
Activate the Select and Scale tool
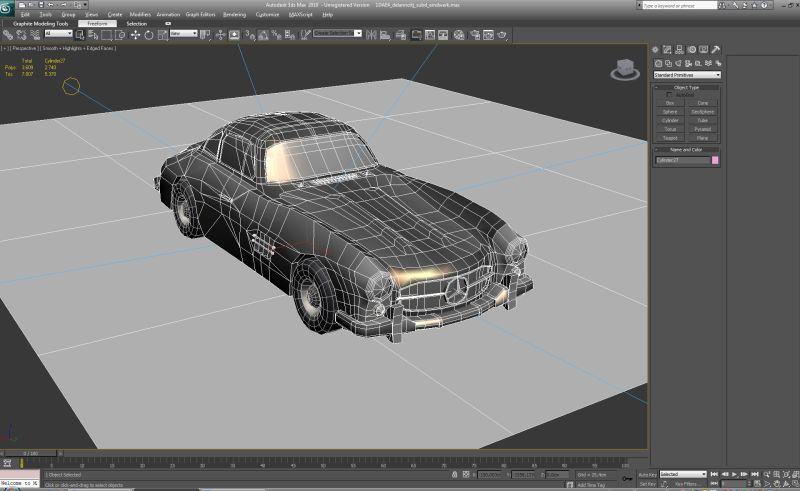coord(163,35)
